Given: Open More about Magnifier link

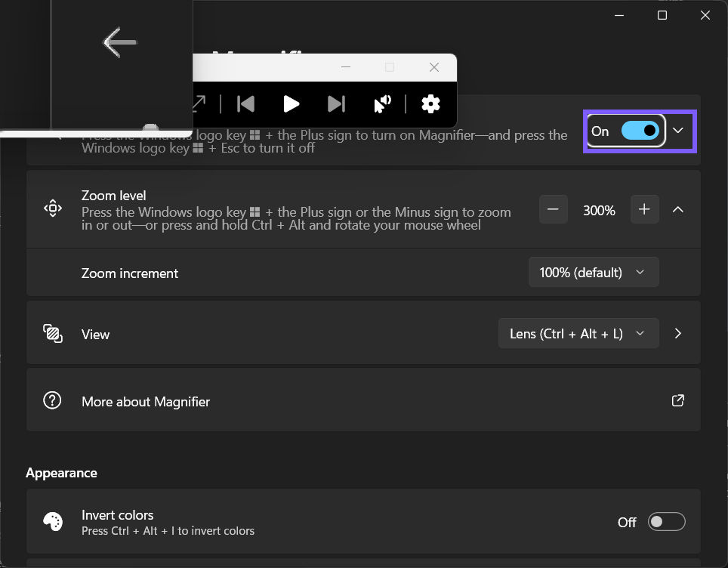Looking at the screenshot, I should [363, 400].
